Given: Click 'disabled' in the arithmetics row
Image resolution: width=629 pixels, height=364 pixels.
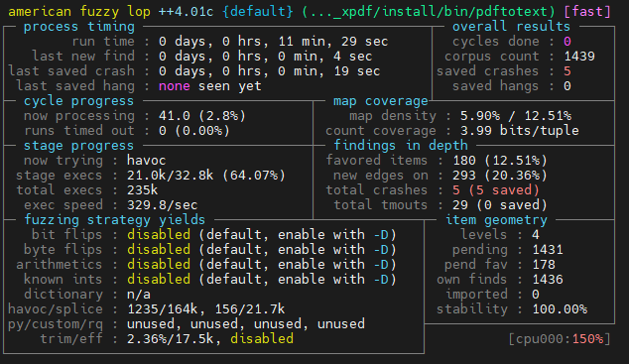Looking at the screenshot, I should [x=159, y=264].
